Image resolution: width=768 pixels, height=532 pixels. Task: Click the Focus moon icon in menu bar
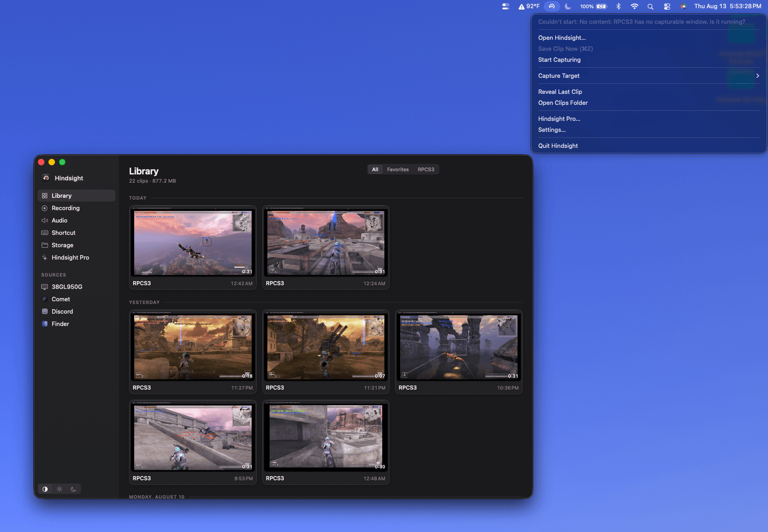click(568, 6)
